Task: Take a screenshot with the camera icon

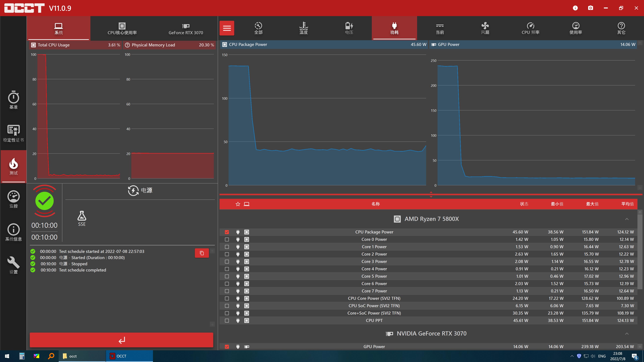Action: [x=590, y=8]
